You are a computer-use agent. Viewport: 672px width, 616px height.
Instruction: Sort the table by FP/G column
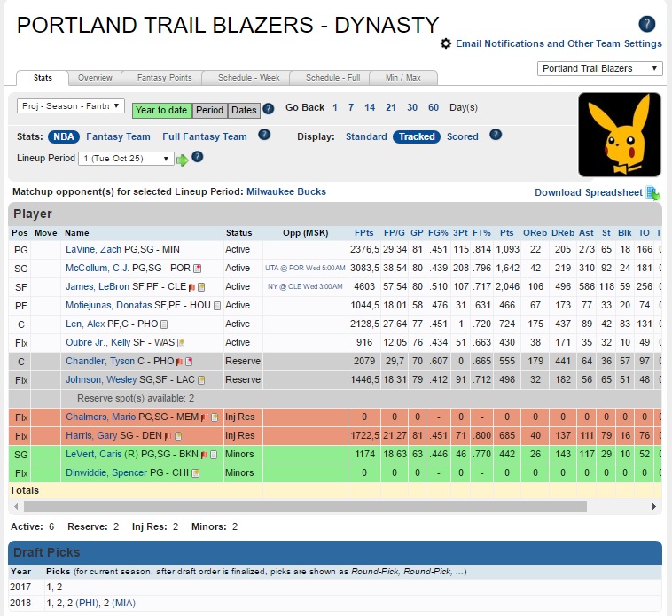395,232
